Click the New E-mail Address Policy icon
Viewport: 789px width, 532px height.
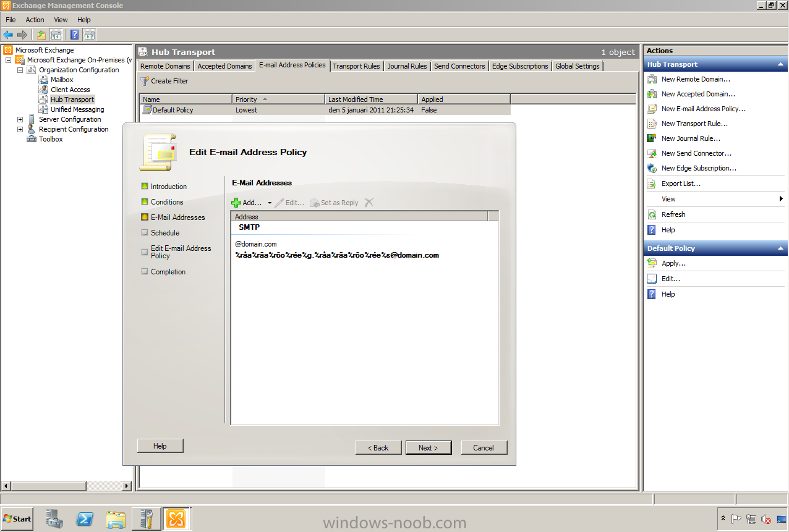[652, 109]
